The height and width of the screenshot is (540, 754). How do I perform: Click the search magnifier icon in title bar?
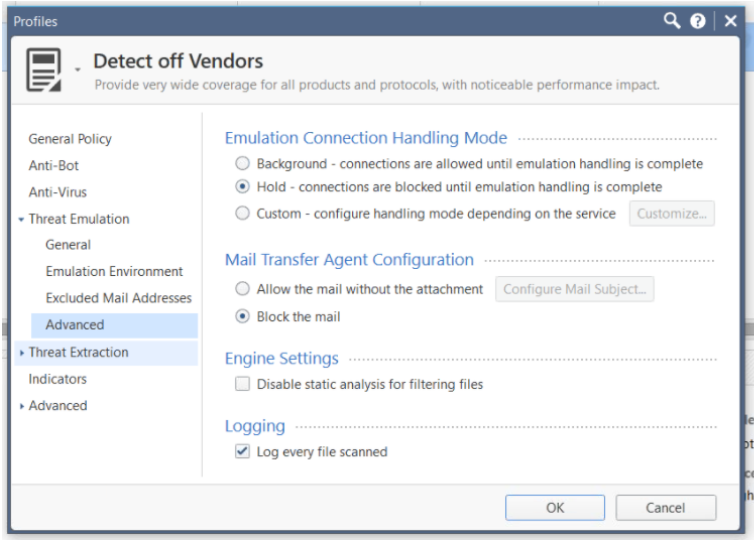tap(672, 21)
